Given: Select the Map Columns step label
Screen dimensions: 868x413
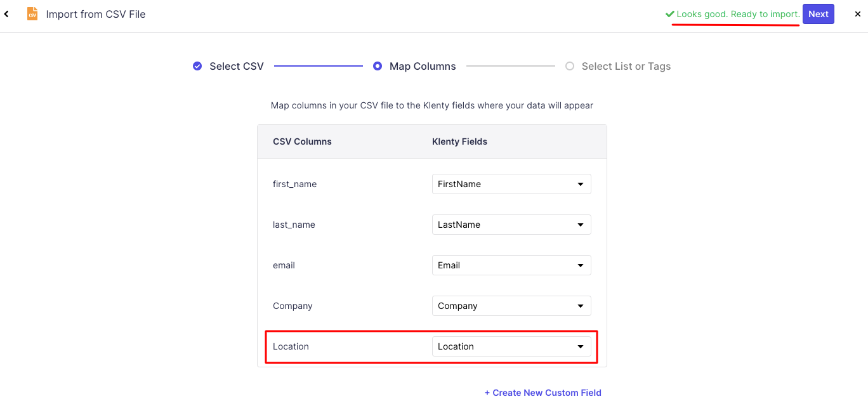Looking at the screenshot, I should pos(423,66).
